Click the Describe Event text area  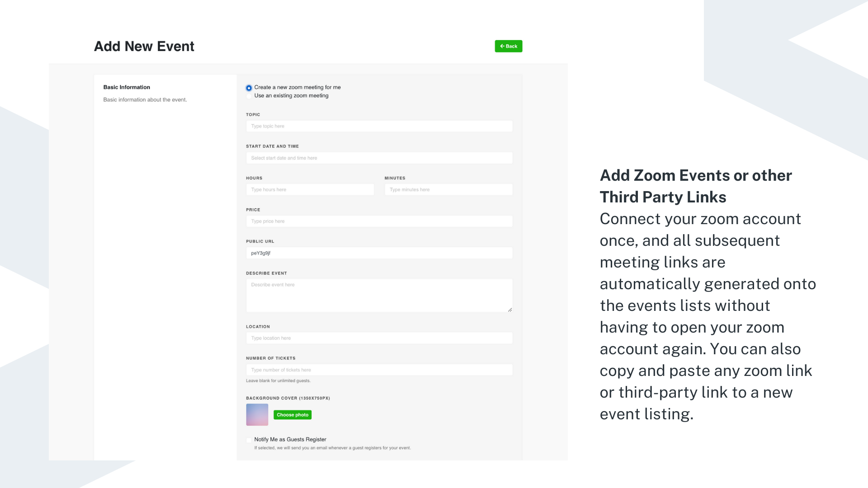tap(379, 294)
